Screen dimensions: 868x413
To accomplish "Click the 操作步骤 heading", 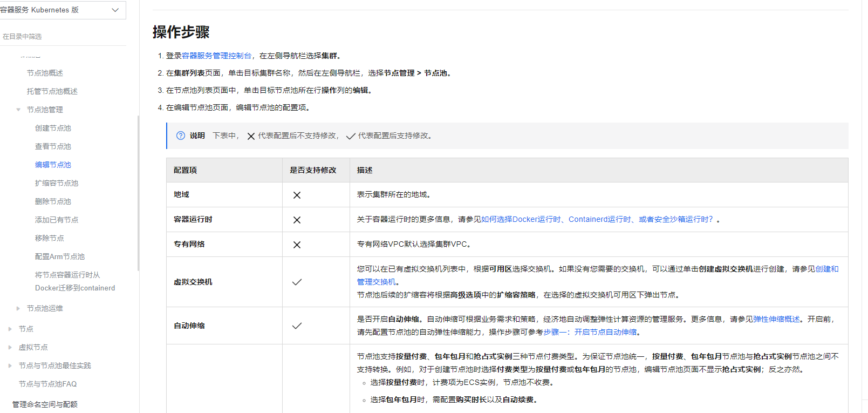I will pyautogui.click(x=181, y=32).
